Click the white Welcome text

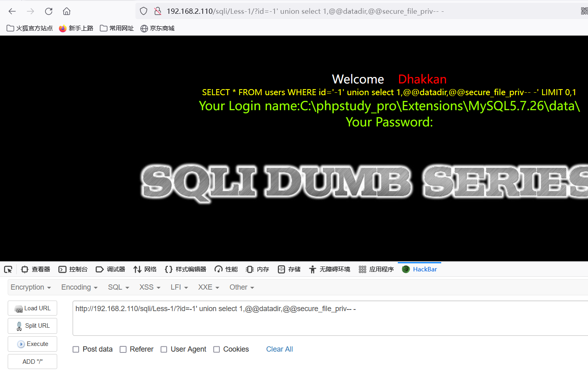[x=358, y=79]
